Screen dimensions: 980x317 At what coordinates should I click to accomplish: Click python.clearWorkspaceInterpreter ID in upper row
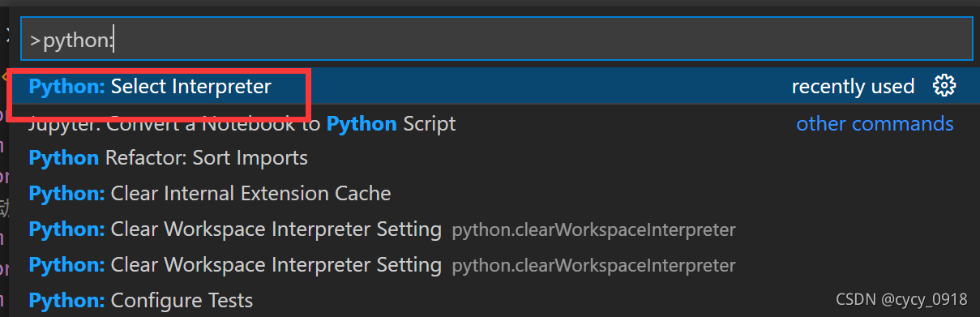(593, 230)
